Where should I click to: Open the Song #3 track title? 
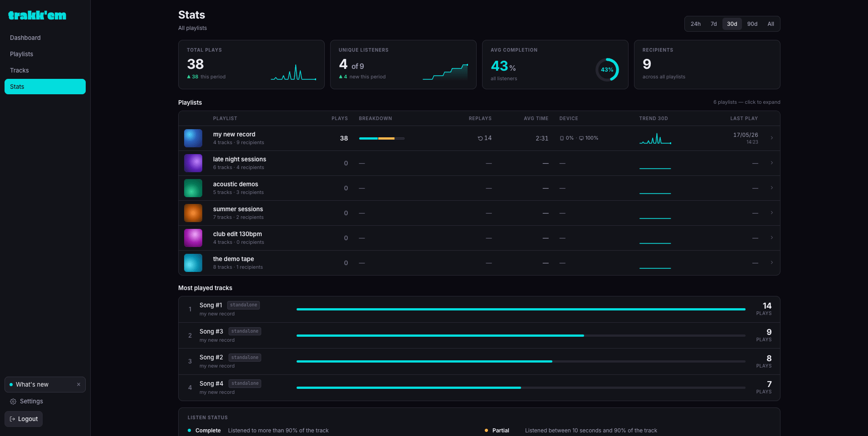coord(211,331)
